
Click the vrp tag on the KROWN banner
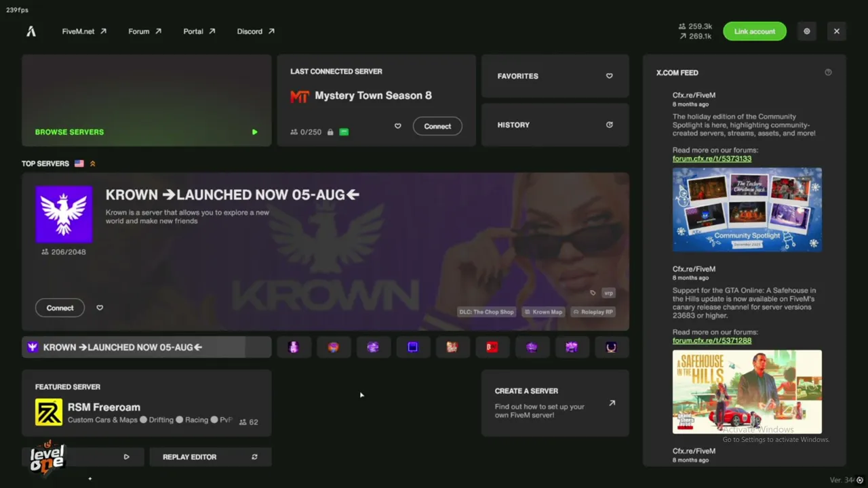click(x=608, y=293)
